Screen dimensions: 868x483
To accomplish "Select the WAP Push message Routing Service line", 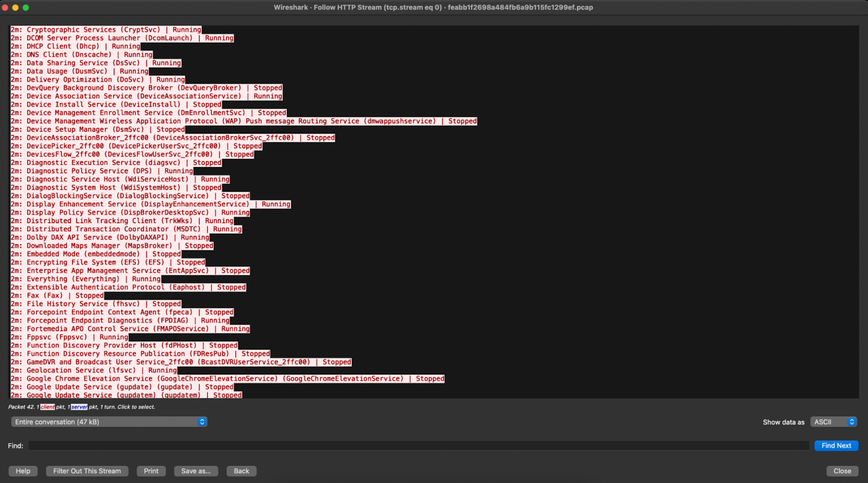I will coord(244,121).
